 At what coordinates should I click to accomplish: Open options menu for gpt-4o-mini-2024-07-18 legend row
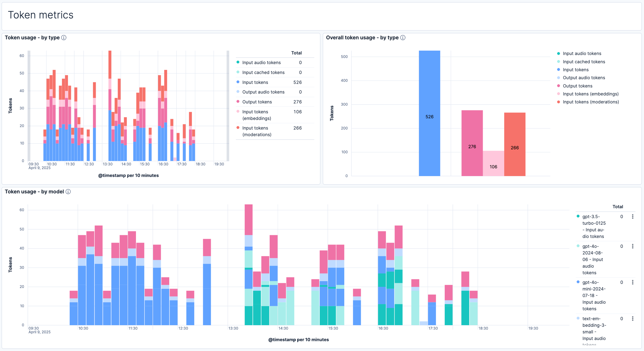[x=633, y=283]
